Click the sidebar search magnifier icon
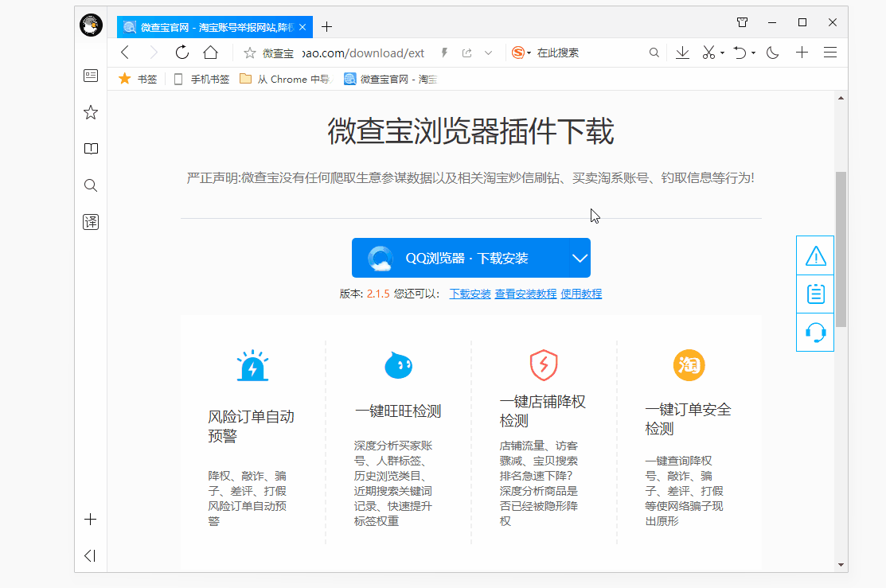886x588 pixels. pyautogui.click(x=91, y=185)
